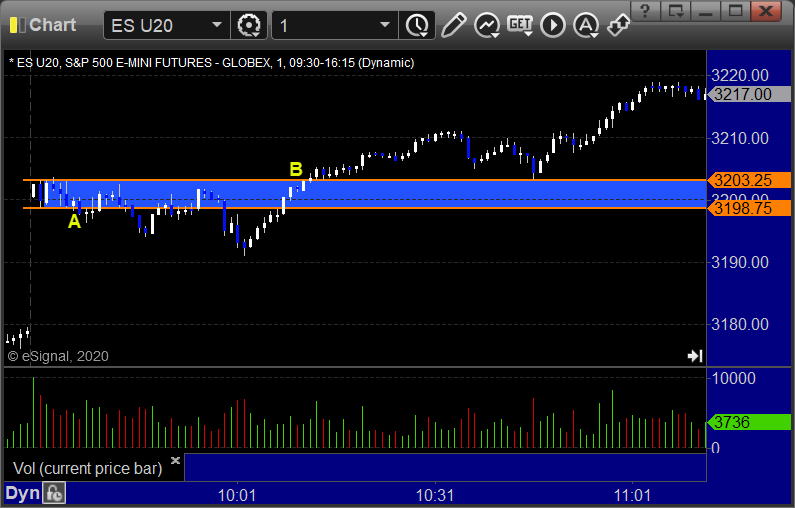Image resolution: width=795 pixels, height=508 pixels.
Task: Click the 3220.00 price axis label
Action: pyautogui.click(x=740, y=76)
